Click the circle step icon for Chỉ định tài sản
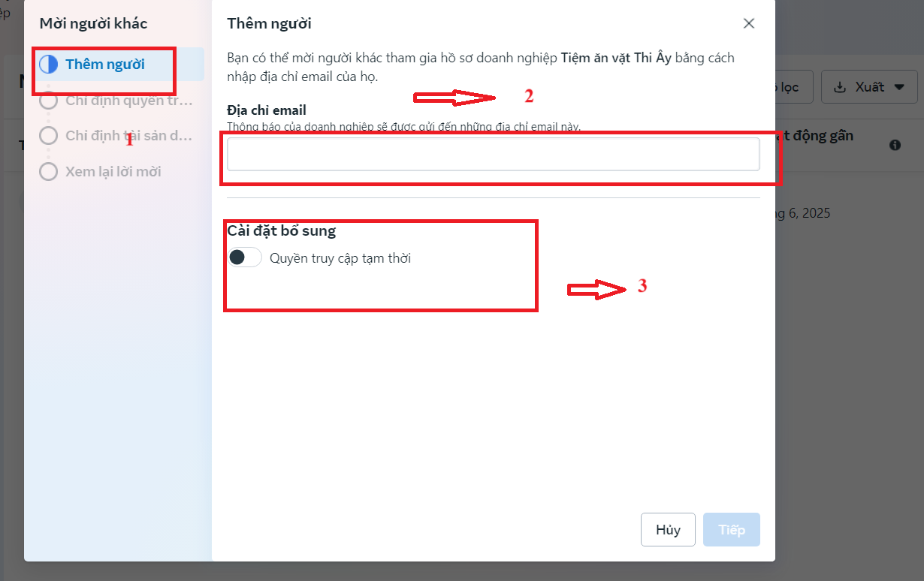Viewport: 924px width, 581px height. tap(49, 136)
